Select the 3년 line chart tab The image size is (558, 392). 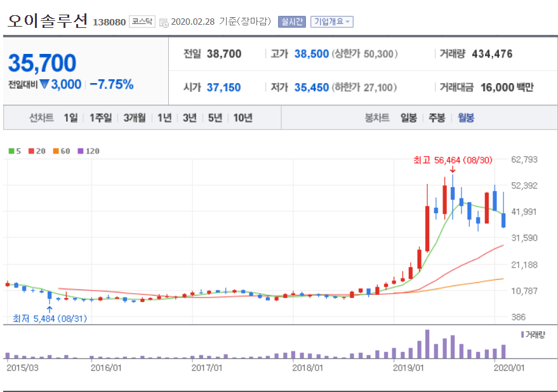(x=190, y=118)
